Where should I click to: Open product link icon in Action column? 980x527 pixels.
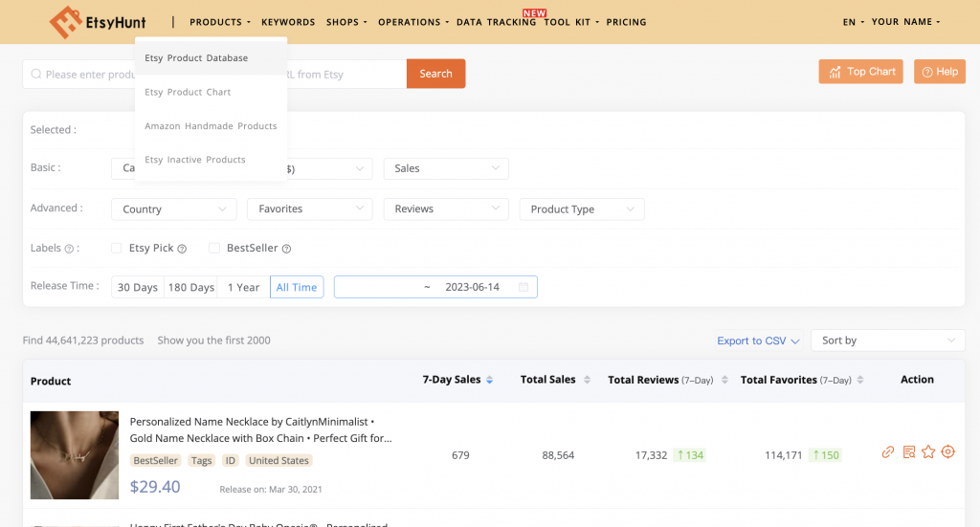tap(888, 452)
